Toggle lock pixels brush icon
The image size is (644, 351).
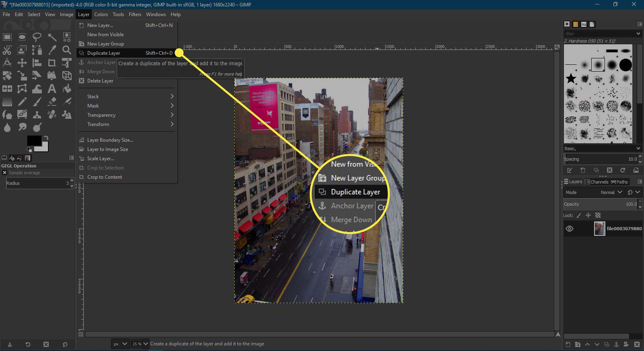[579, 215]
